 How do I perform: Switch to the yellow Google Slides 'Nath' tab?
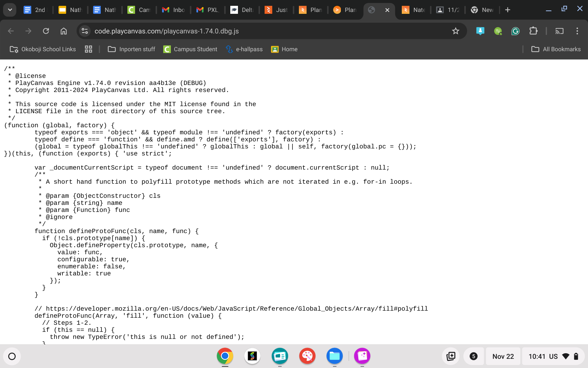pos(70,10)
